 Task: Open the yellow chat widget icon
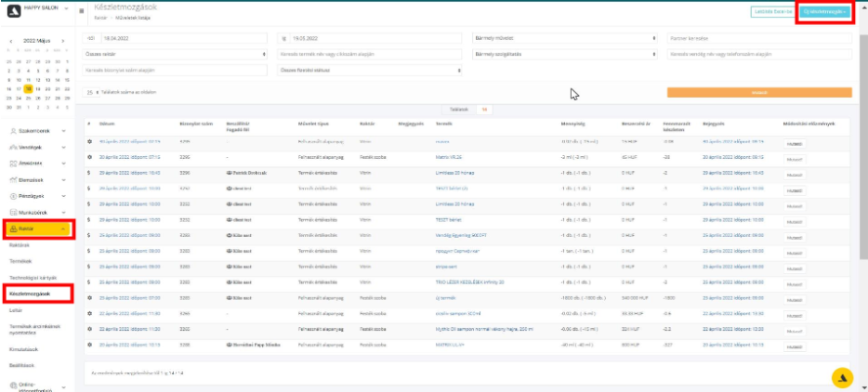click(x=842, y=377)
